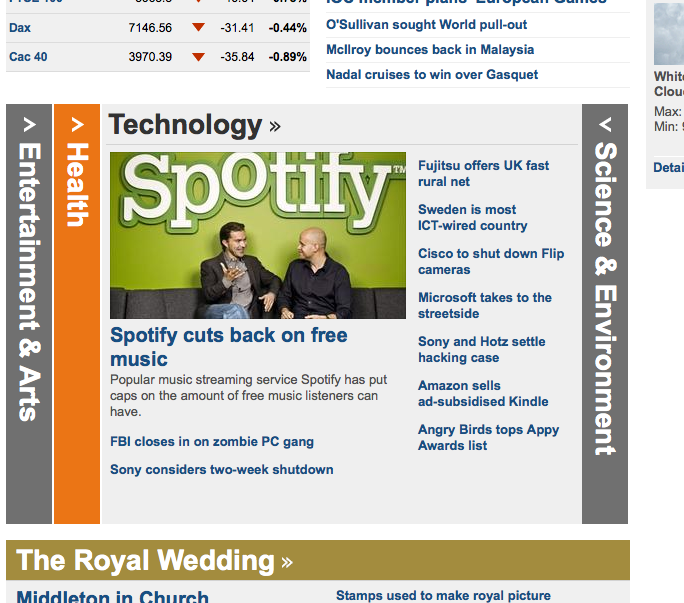Open 'Angry Birds tops Appy Awards list'
Image resolution: width=684 pixels, height=603 pixels.
pyautogui.click(x=489, y=438)
